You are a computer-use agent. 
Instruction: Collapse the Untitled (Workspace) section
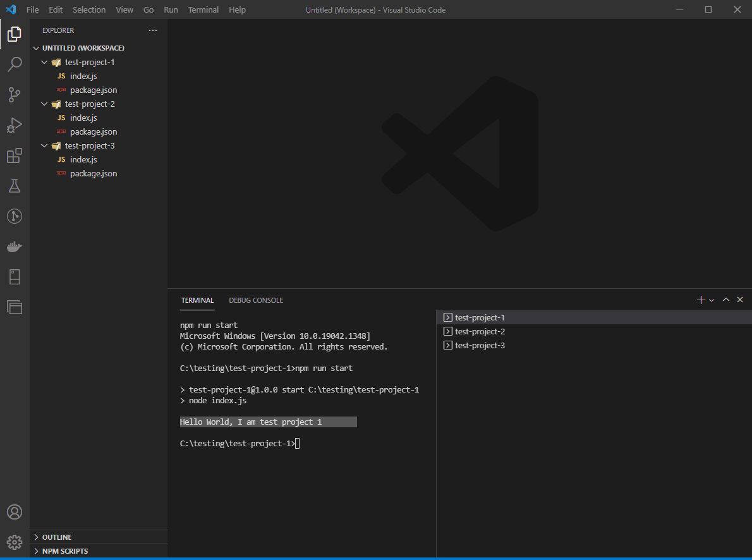99,48
